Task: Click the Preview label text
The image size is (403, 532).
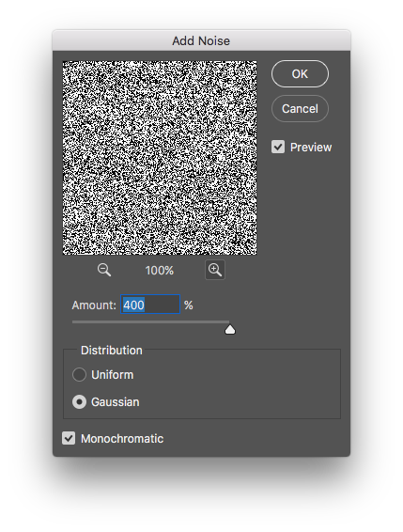Action: [x=311, y=148]
